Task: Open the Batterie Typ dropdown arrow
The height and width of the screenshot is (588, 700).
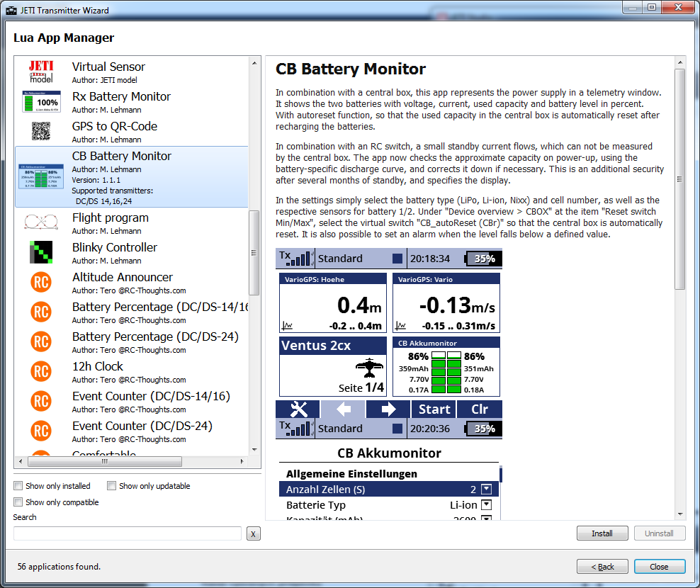Action: tap(487, 505)
